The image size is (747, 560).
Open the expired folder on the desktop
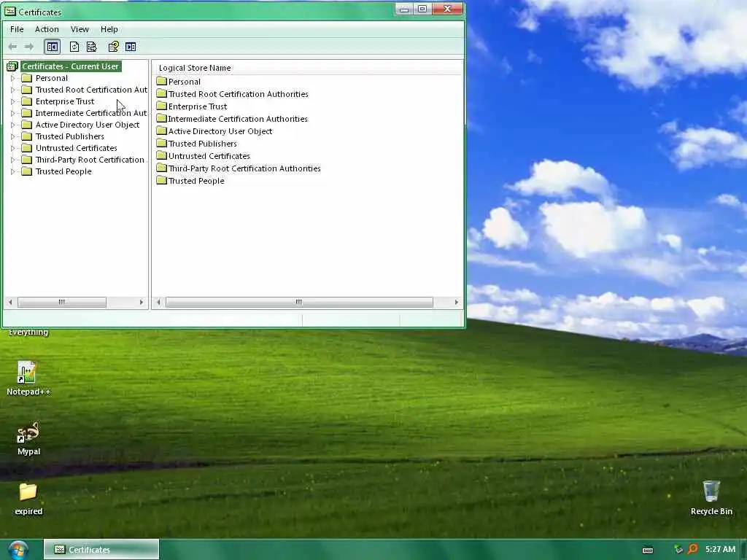pos(28,499)
